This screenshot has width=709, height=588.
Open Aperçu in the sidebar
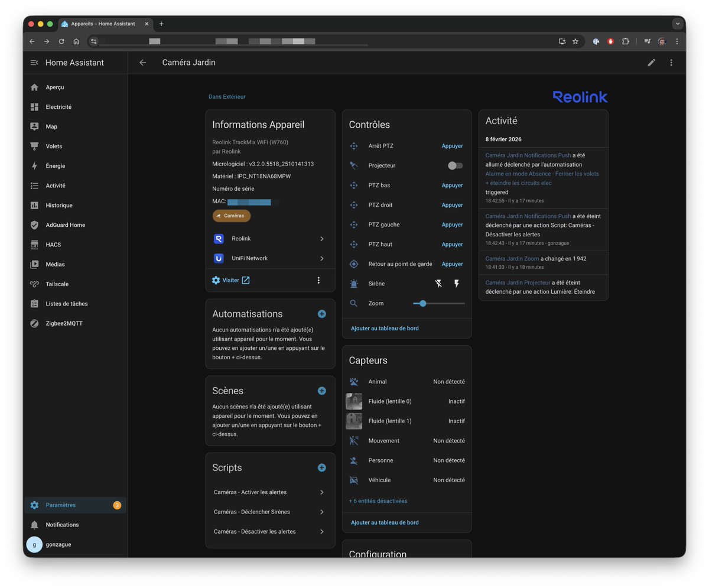tap(75, 87)
